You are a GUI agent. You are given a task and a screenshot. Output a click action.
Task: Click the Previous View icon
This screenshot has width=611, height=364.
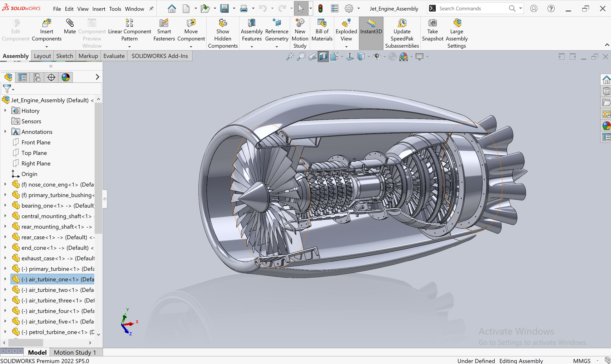312,57
